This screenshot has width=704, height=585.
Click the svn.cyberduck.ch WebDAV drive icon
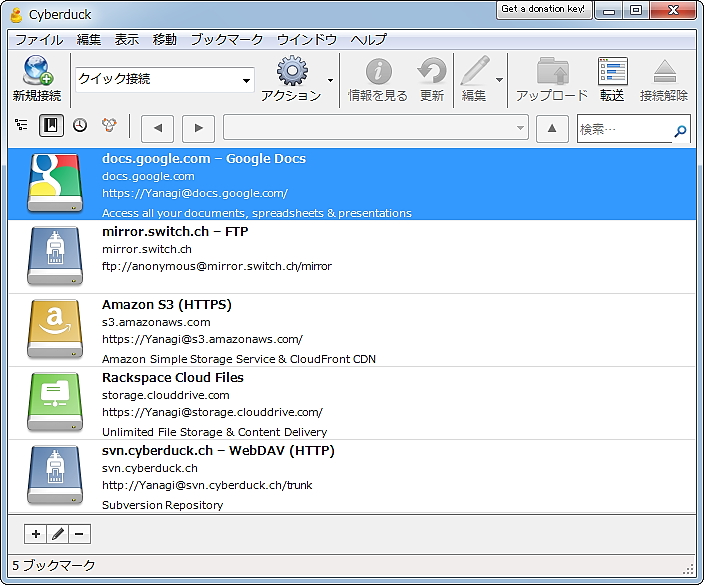click(55, 475)
